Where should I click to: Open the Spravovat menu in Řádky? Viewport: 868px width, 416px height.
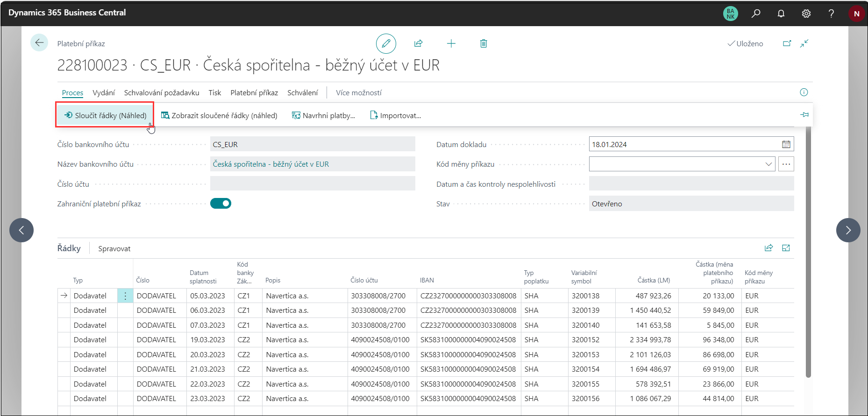pyautogui.click(x=114, y=249)
